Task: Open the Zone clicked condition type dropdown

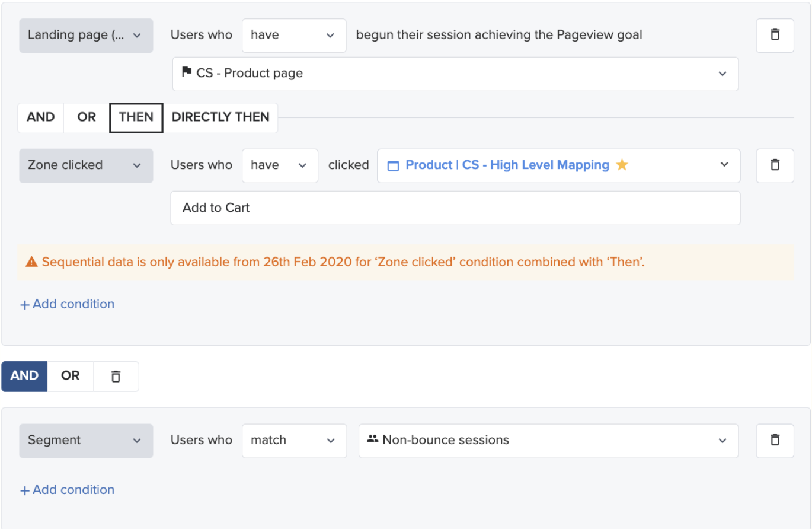Action: click(x=86, y=165)
